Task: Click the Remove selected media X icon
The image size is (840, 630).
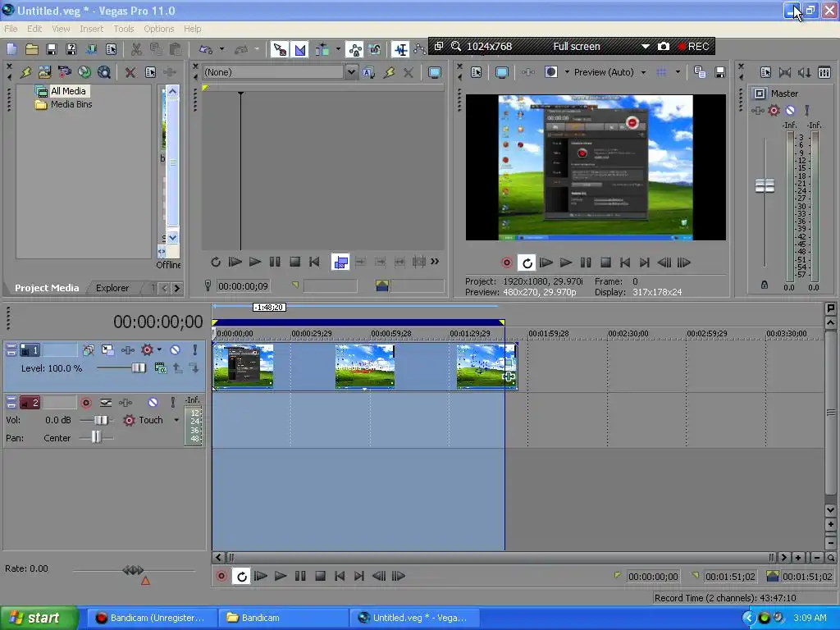Action: coord(130,72)
